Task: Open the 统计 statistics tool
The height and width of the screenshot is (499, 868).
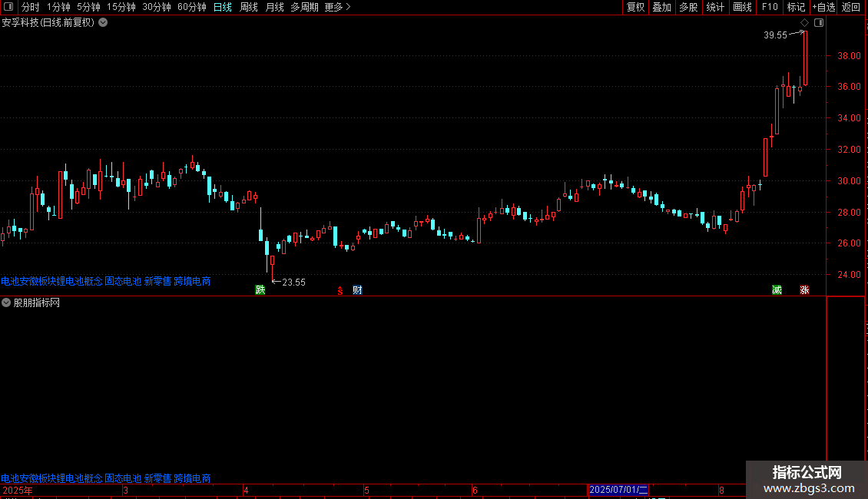Action: [715, 7]
